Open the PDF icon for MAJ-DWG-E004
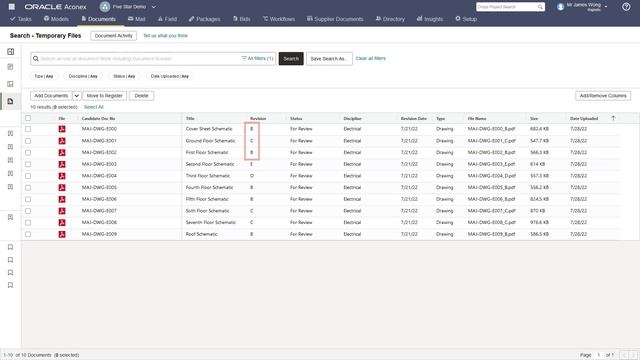Screen dimensions: 640x360 pos(62,176)
